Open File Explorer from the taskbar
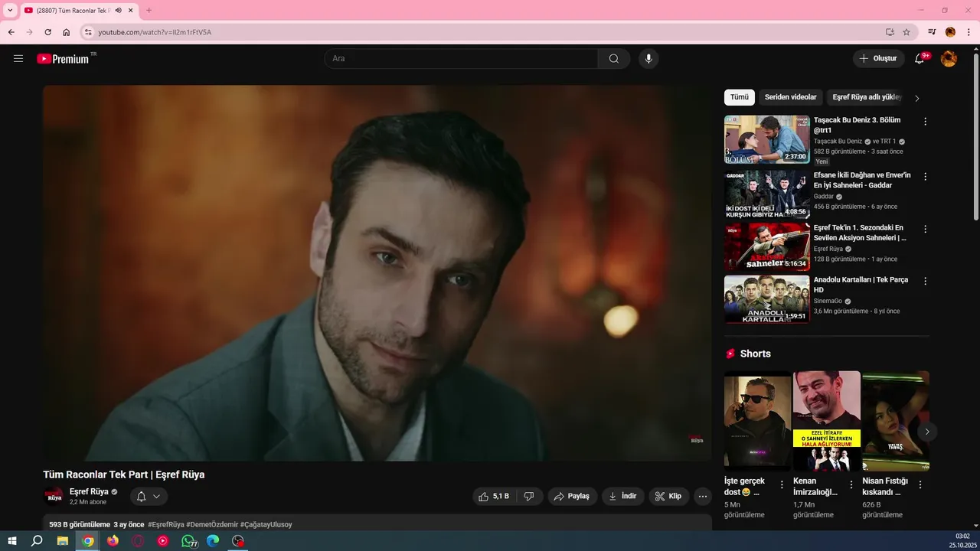This screenshot has width=980, height=551. (x=63, y=540)
